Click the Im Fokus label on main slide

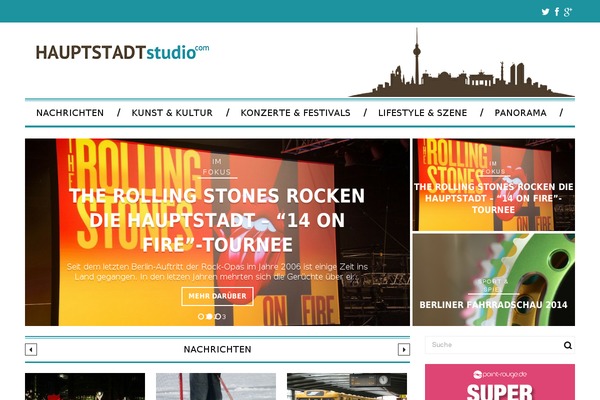(x=217, y=167)
